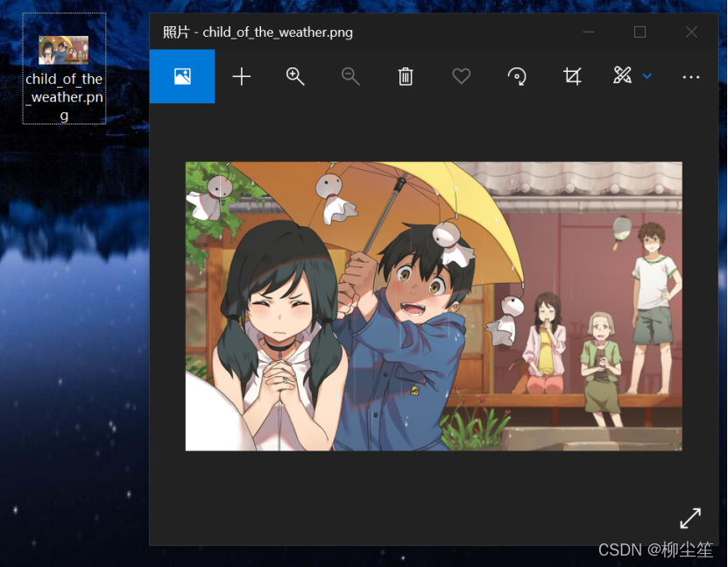Viewport: 728px width, 567px height.
Task: Select the desktop file name label child_of_the_weather.png
Action: 64,97
